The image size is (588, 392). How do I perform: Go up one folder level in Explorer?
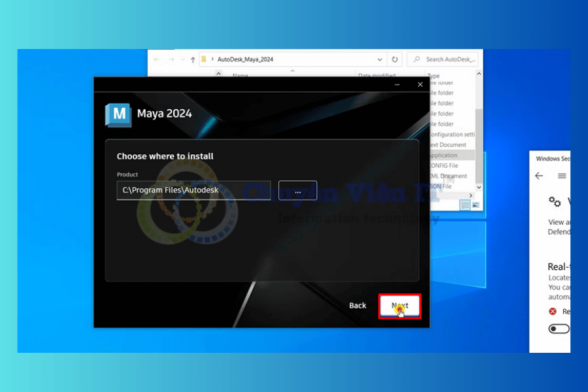click(193, 59)
